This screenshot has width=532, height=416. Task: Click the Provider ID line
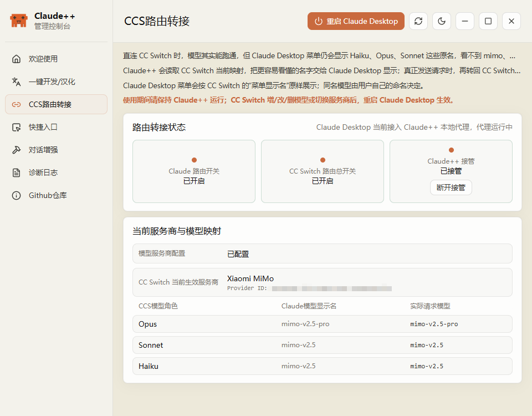point(309,288)
